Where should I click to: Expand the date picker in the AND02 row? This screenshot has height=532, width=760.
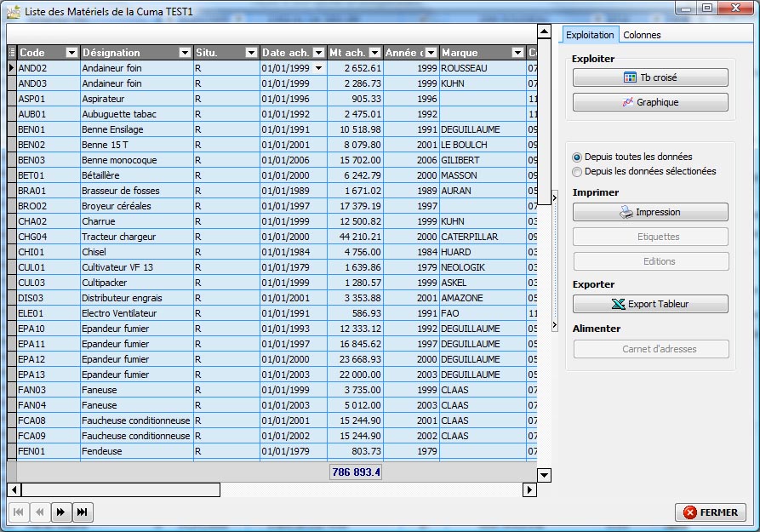tap(318, 68)
